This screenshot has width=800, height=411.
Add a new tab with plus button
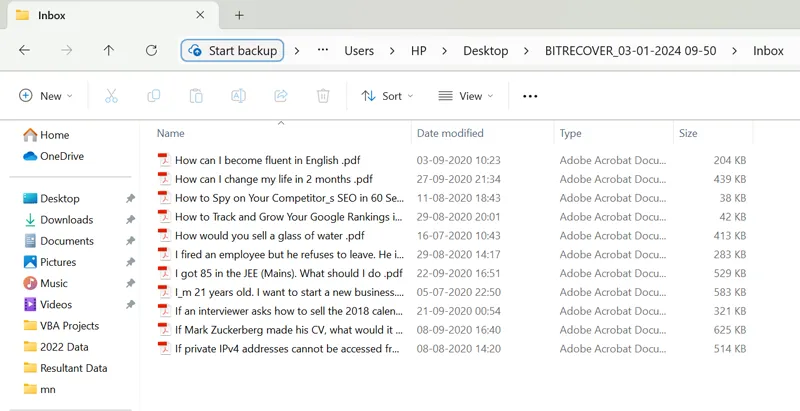click(239, 15)
